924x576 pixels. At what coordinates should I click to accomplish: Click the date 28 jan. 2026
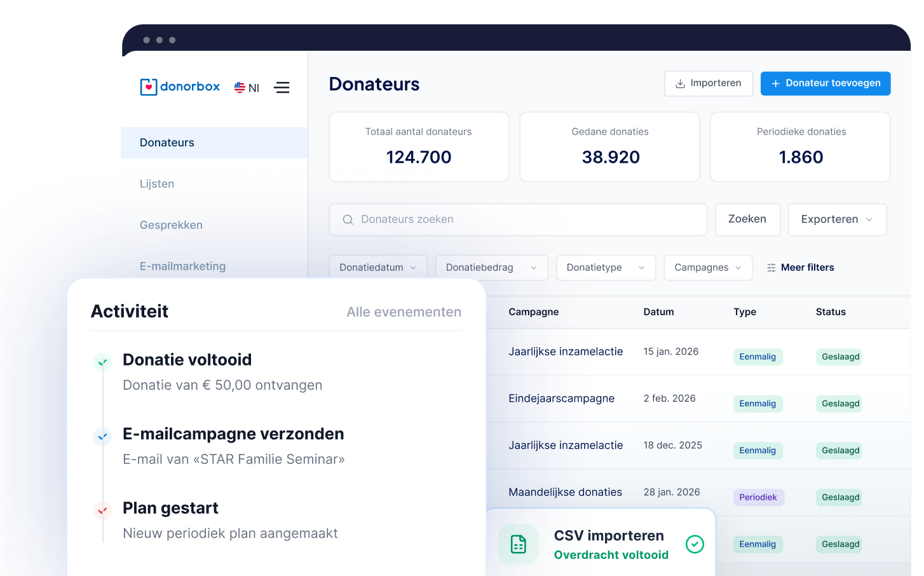(671, 492)
